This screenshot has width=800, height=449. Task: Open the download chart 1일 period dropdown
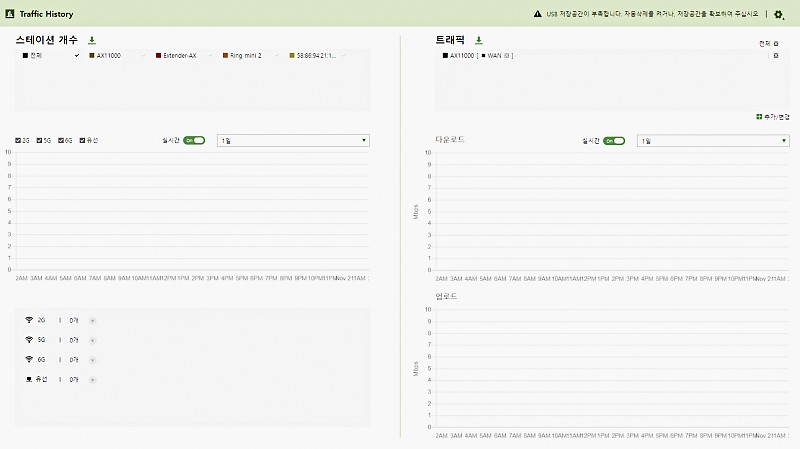click(713, 141)
